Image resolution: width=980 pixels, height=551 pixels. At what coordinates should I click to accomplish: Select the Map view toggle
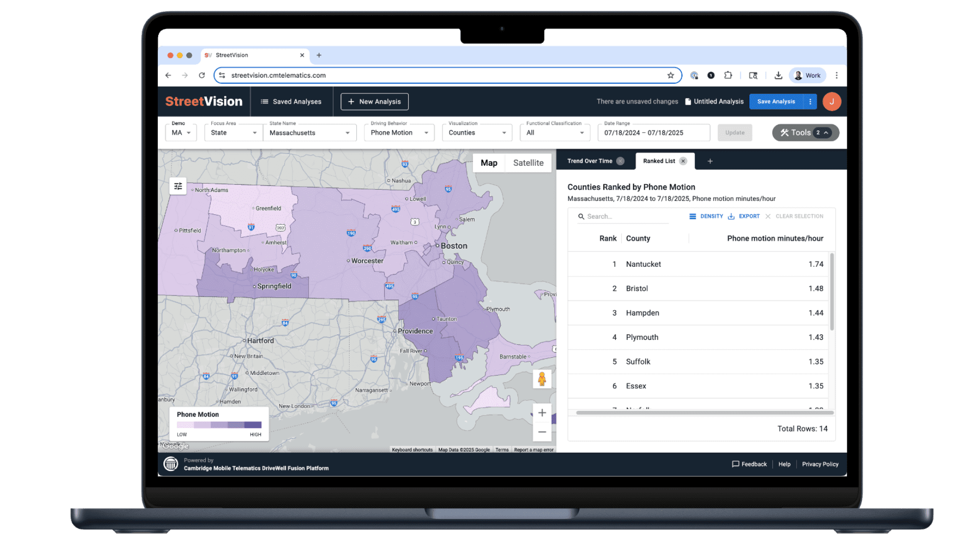coord(488,163)
